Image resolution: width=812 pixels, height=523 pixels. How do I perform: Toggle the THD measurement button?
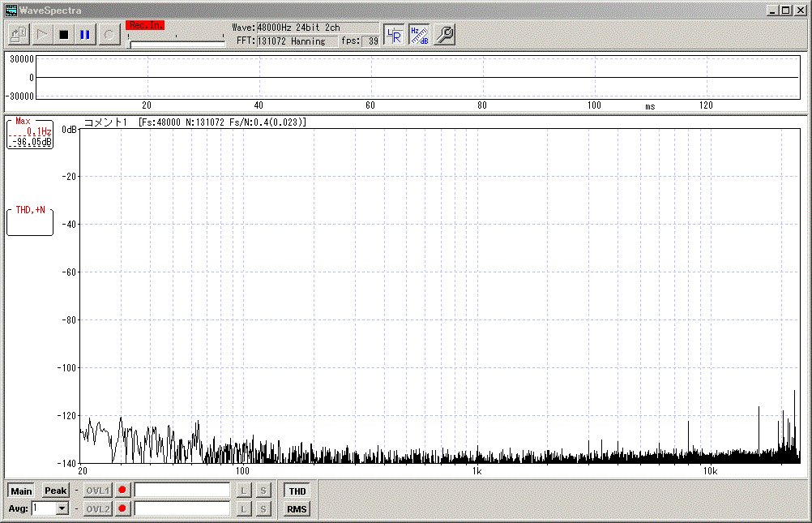(297, 491)
